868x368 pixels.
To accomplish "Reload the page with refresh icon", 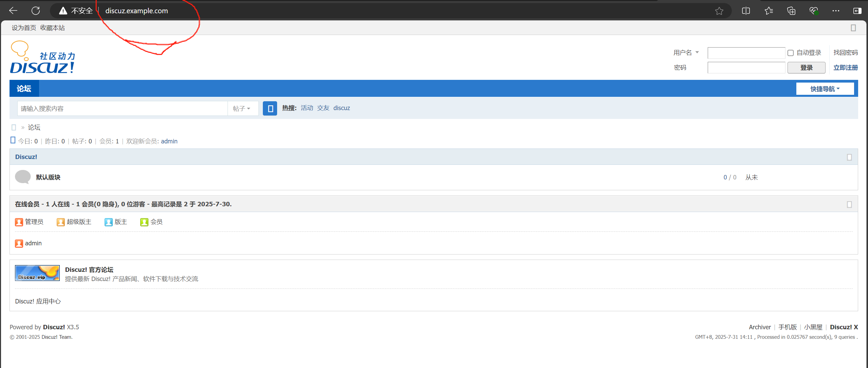I will click(36, 11).
